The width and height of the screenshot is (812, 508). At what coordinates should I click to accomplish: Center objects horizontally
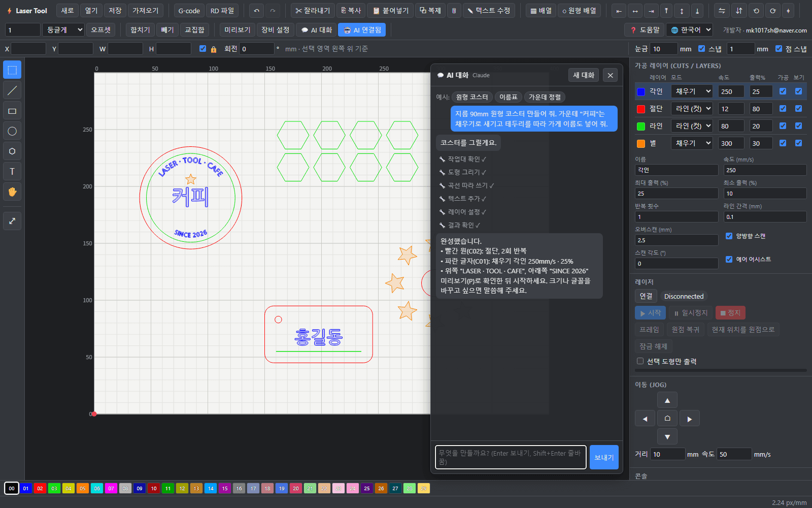click(635, 11)
